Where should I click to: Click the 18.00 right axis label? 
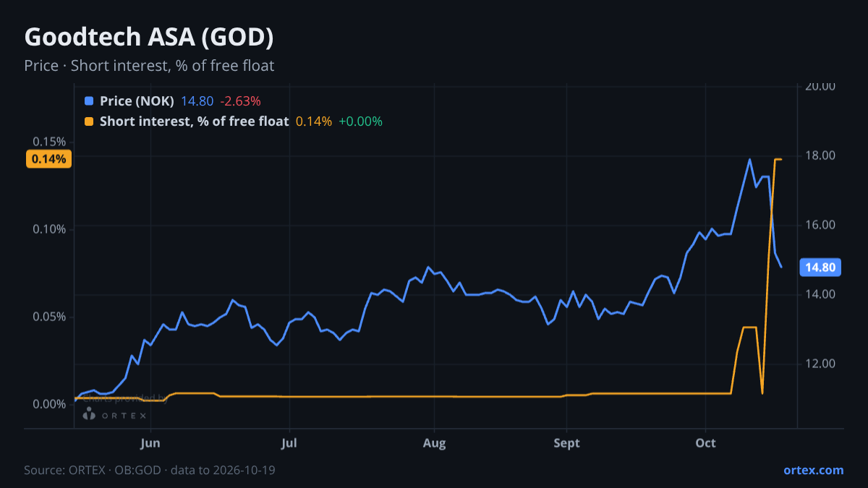(x=821, y=155)
